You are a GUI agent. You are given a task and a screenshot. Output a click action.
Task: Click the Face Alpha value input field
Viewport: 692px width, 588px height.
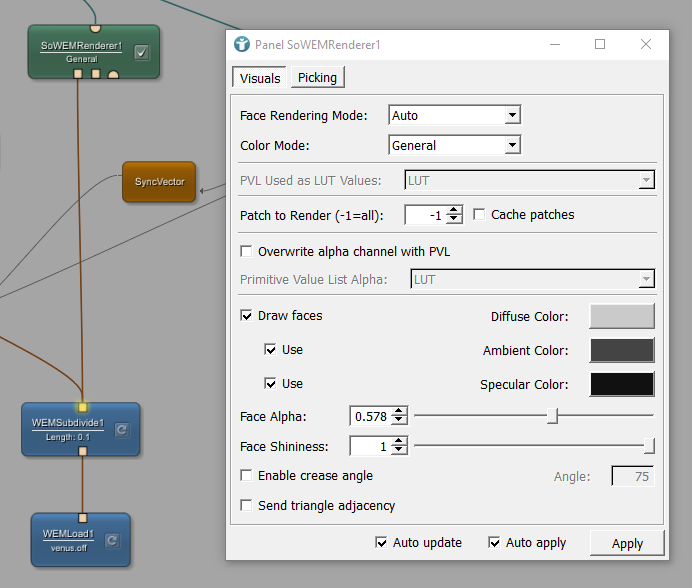[369, 416]
